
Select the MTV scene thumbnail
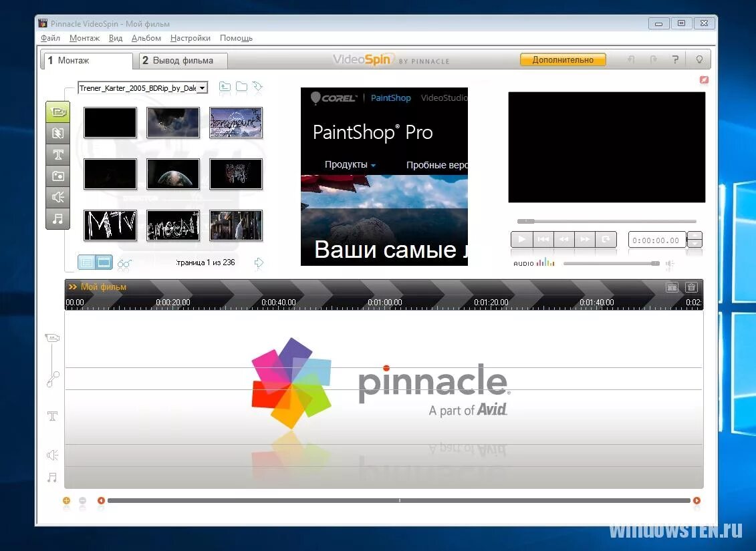click(x=110, y=226)
